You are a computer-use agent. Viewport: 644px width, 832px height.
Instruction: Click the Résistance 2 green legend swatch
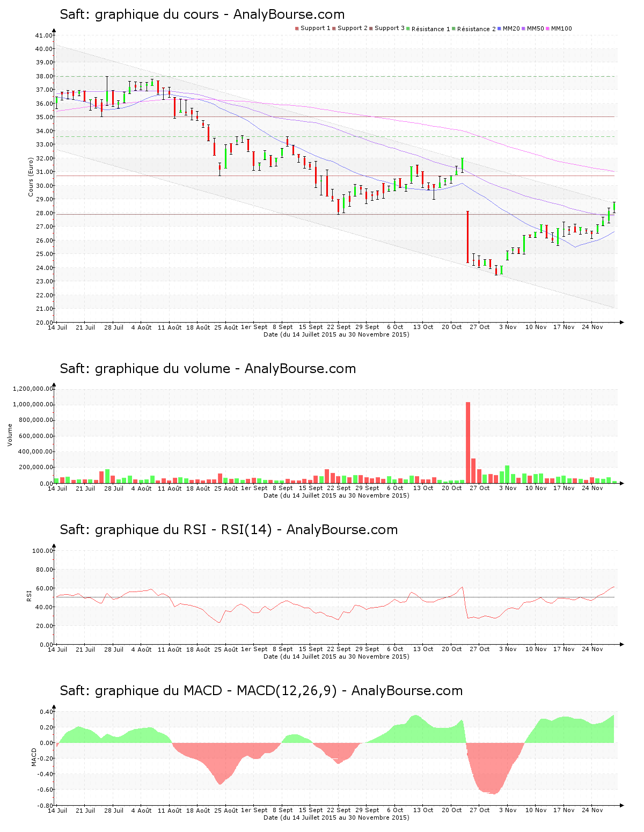[x=453, y=28]
